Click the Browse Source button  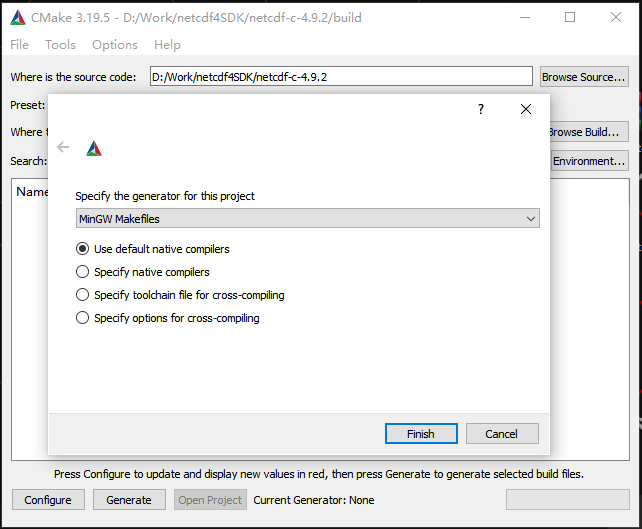584,77
